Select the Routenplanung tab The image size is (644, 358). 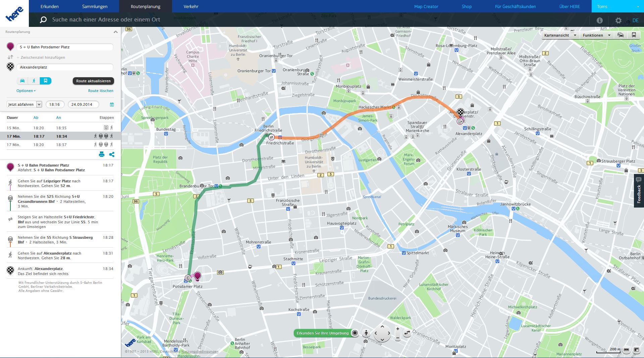(x=146, y=6)
